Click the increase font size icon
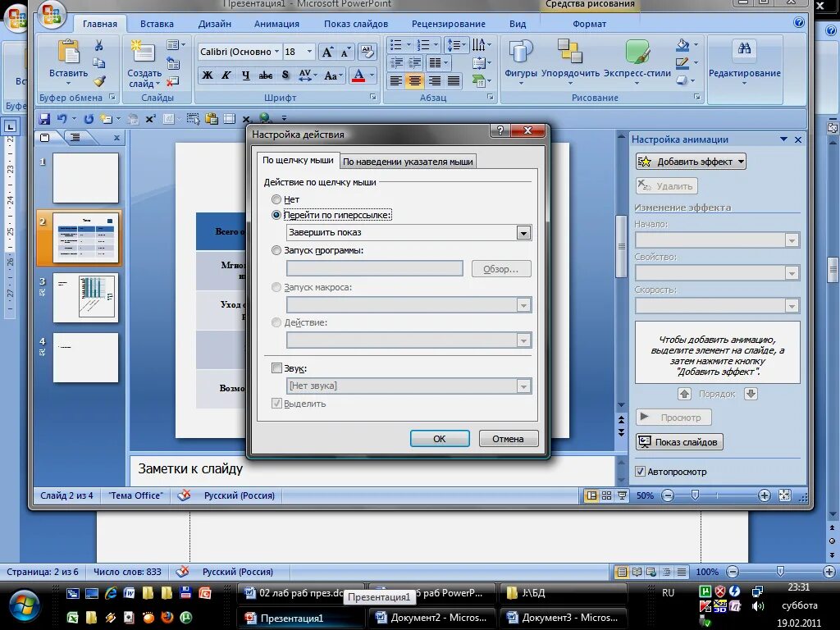 click(326, 52)
